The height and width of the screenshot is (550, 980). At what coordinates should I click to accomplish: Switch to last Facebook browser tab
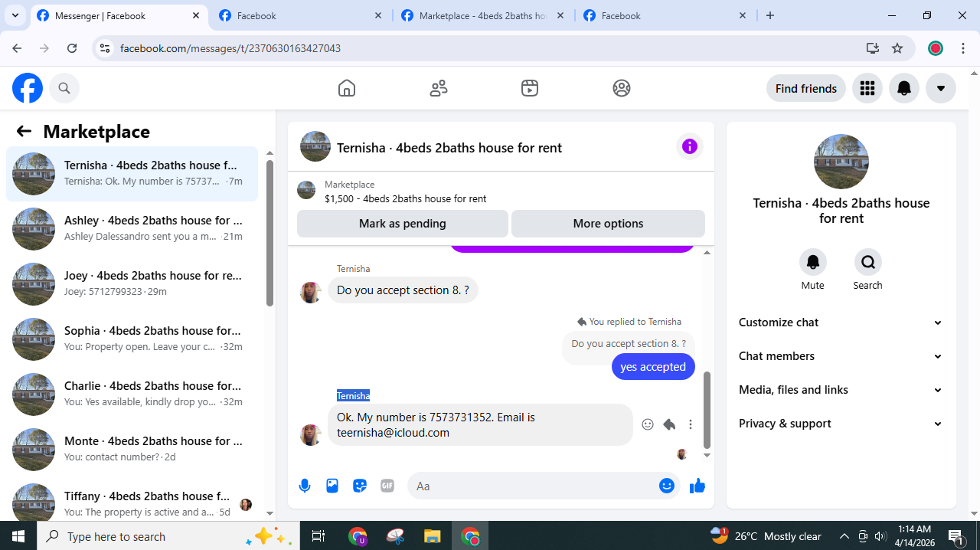[665, 15]
